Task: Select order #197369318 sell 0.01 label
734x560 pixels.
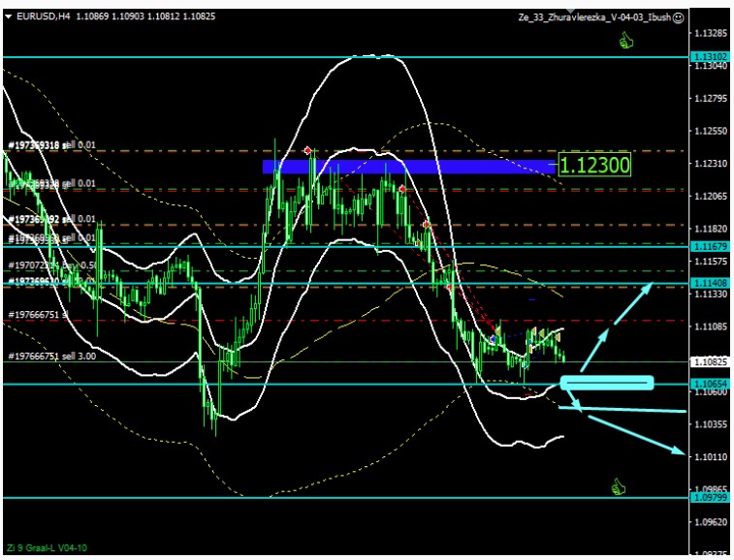Action: point(52,145)
